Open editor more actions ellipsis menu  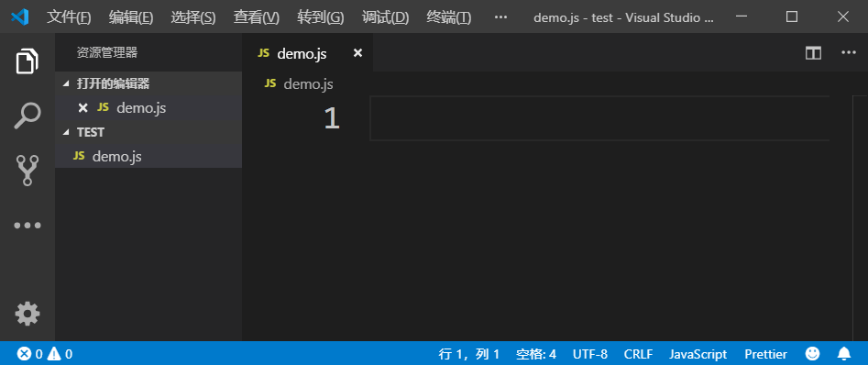(x=849, y=52)
